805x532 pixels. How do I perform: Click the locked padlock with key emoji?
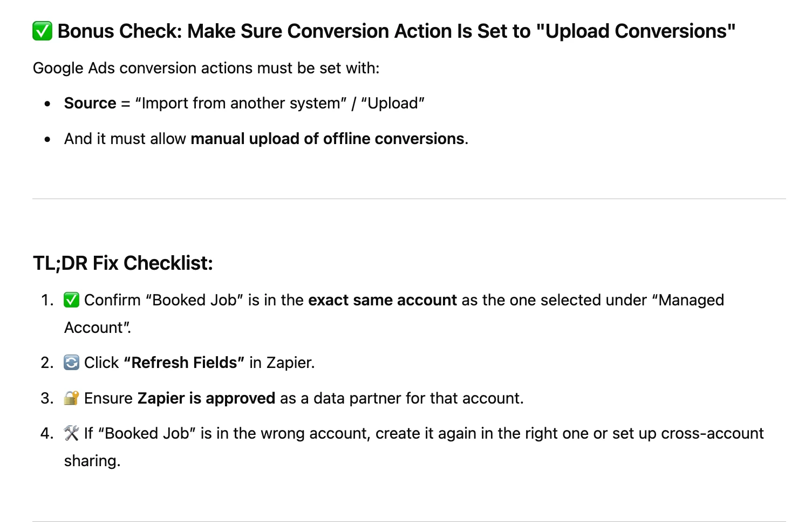tap(71, 398)
